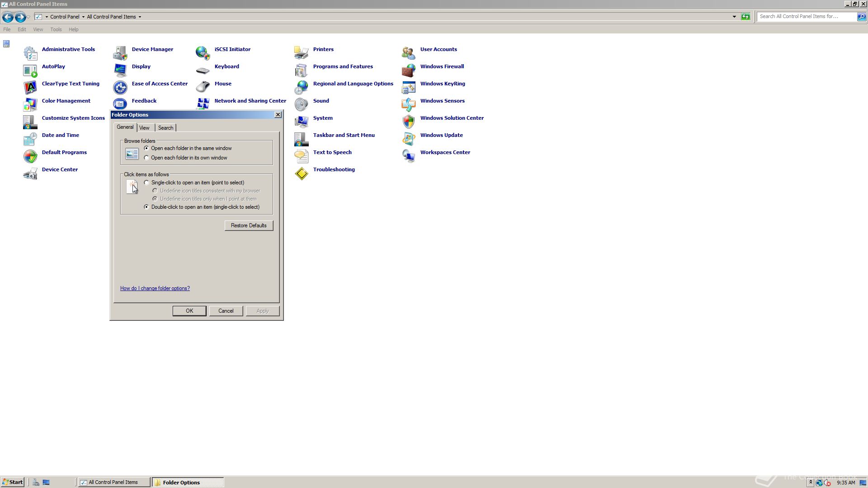The image size is (868, 488).
Task: Select 'Open each folder in its own window'
Action: 146,158
